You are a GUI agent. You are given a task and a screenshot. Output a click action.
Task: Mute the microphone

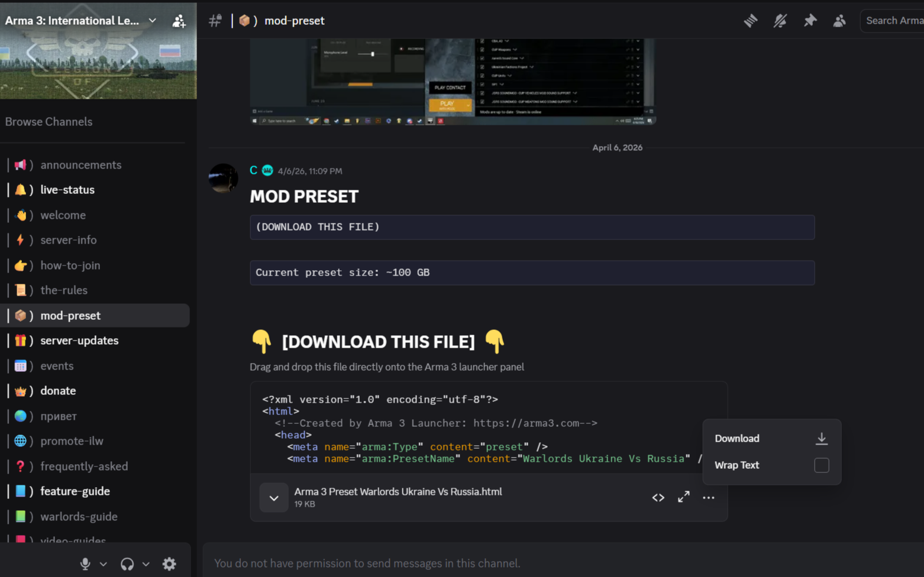(x=85, y=564)
